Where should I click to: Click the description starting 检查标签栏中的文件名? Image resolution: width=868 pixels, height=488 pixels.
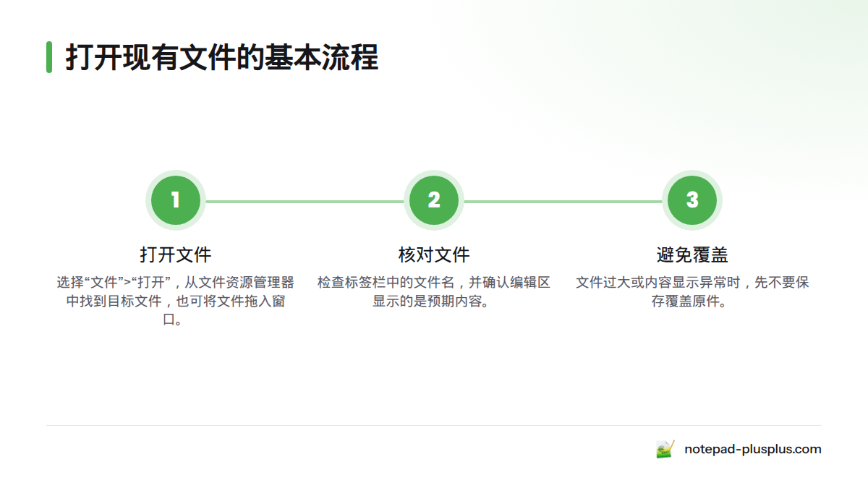(x=434, y=291)
